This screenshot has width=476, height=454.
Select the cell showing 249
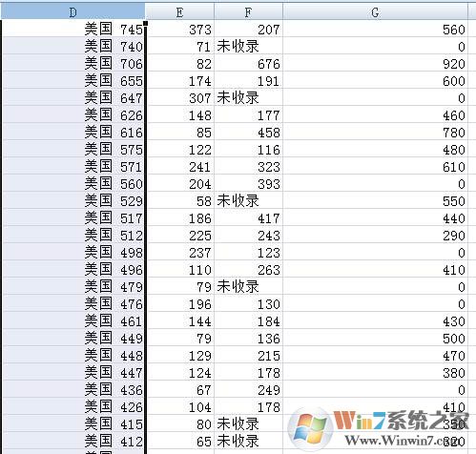pos(248,389)
